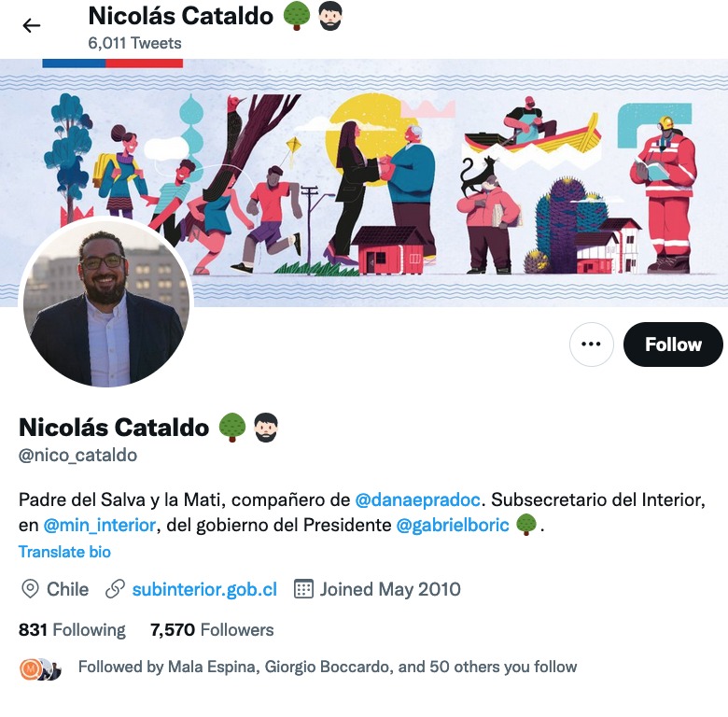Viewport: 728px width, 717px height.
Task: View the 7,570 Followers list
Action: (x=212, y=629)
